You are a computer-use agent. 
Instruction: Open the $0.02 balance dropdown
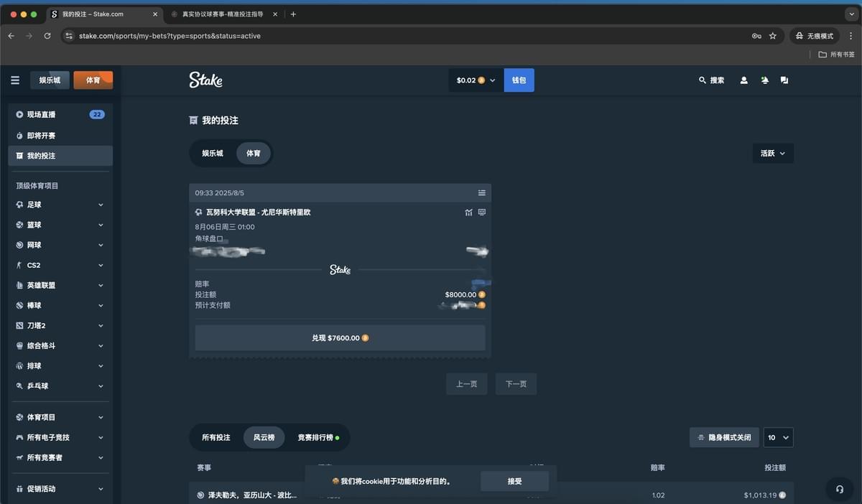point(476,80)
